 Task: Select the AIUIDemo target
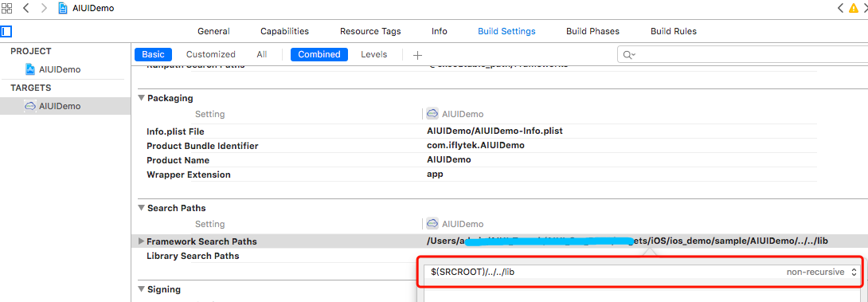[x=53, y=106]
